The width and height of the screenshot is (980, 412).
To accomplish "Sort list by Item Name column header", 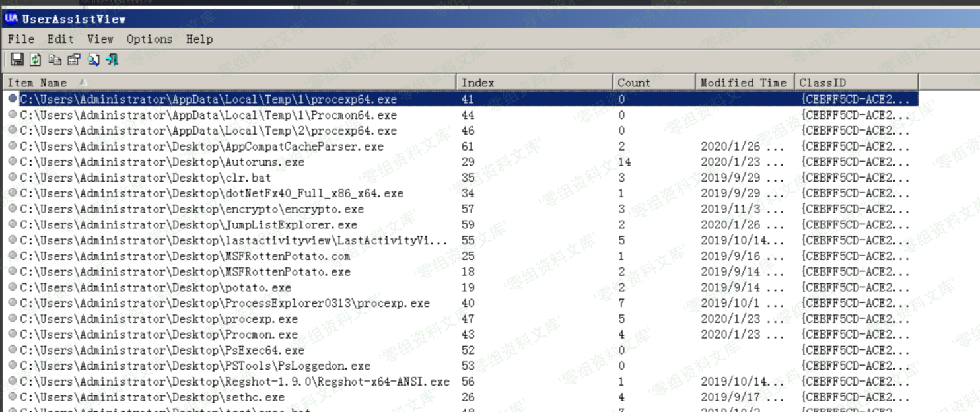I will pos(37,83).
